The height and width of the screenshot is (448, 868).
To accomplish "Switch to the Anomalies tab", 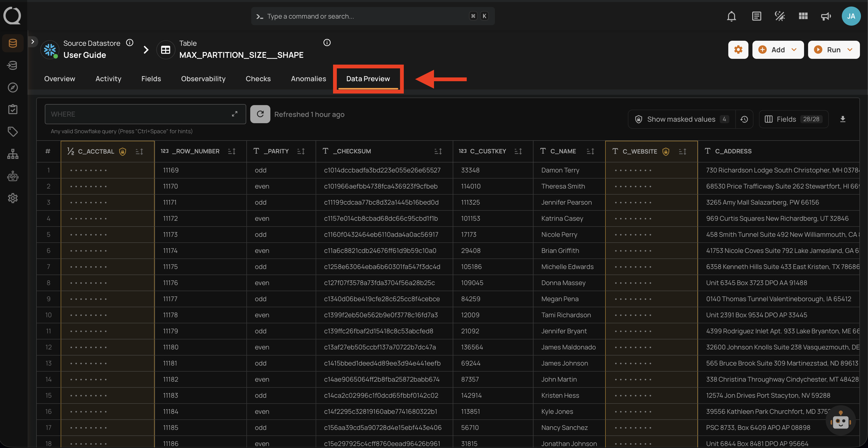I will pyautogui.click(x=308, y=78).
